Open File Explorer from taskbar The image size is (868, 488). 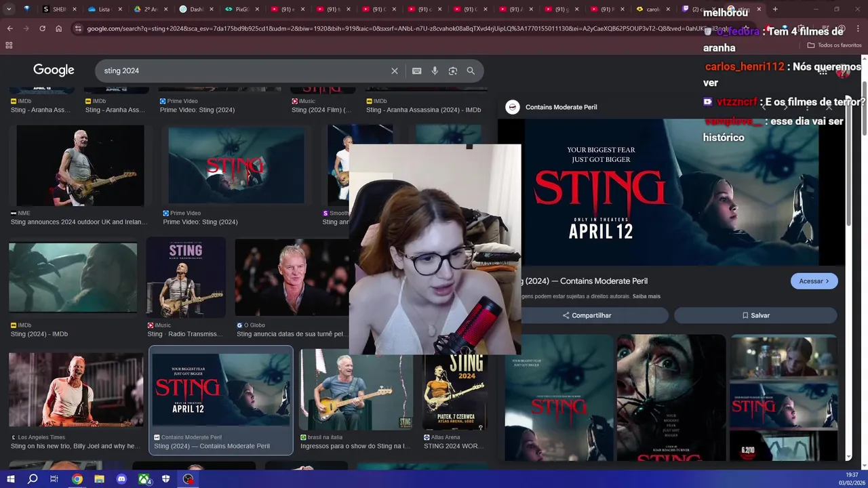tap(100, 479)
